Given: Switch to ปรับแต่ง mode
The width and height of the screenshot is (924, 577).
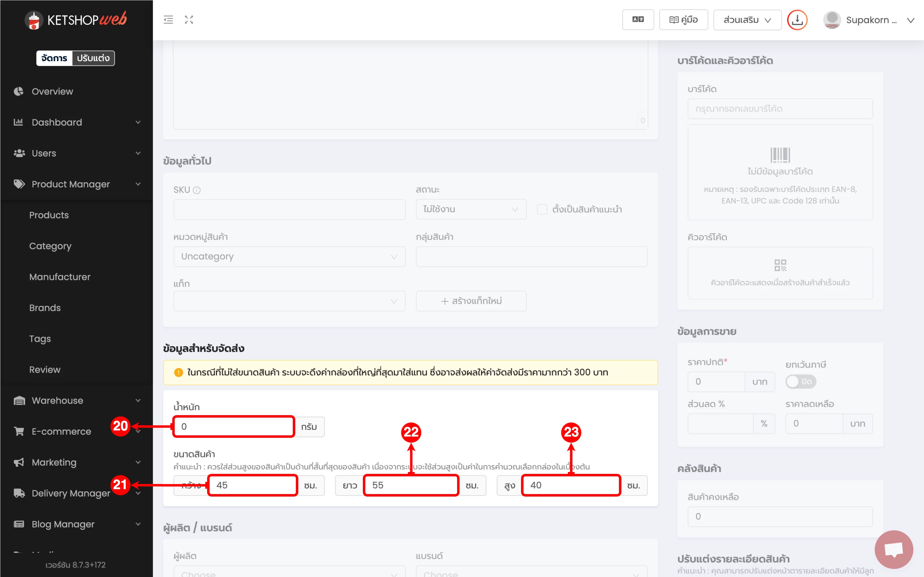Looking at the screenshot, I should (93, 58).
